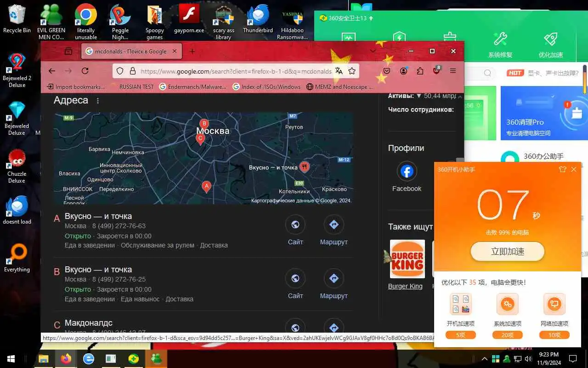Click the search magnifier in 360 window
588x368 pixels.
pos(487,73)
